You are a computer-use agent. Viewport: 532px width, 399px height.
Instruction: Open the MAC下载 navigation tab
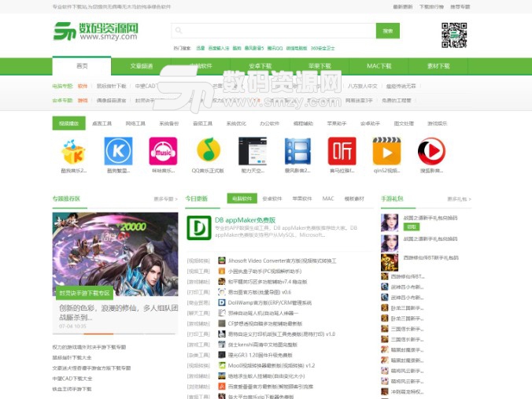pos(379,66)
